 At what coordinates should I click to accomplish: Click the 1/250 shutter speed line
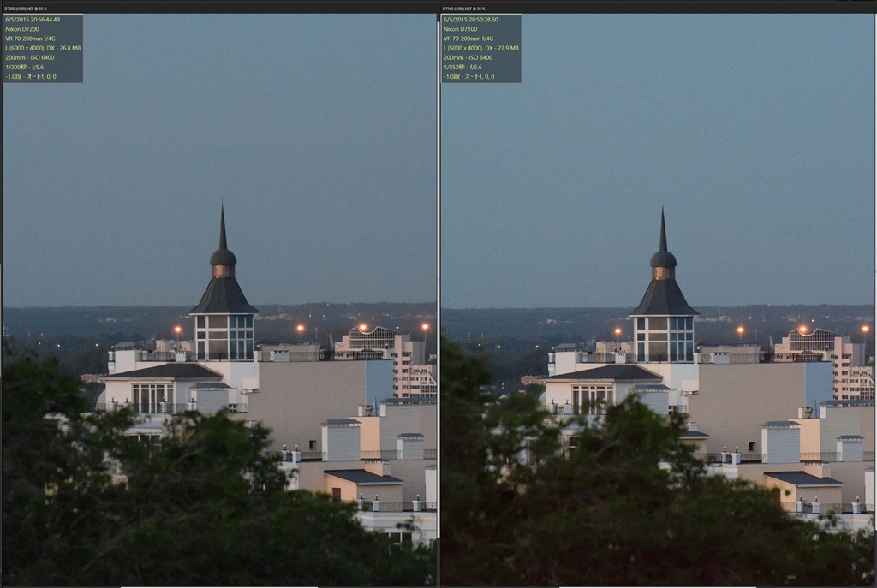click(x=462, y=67)
